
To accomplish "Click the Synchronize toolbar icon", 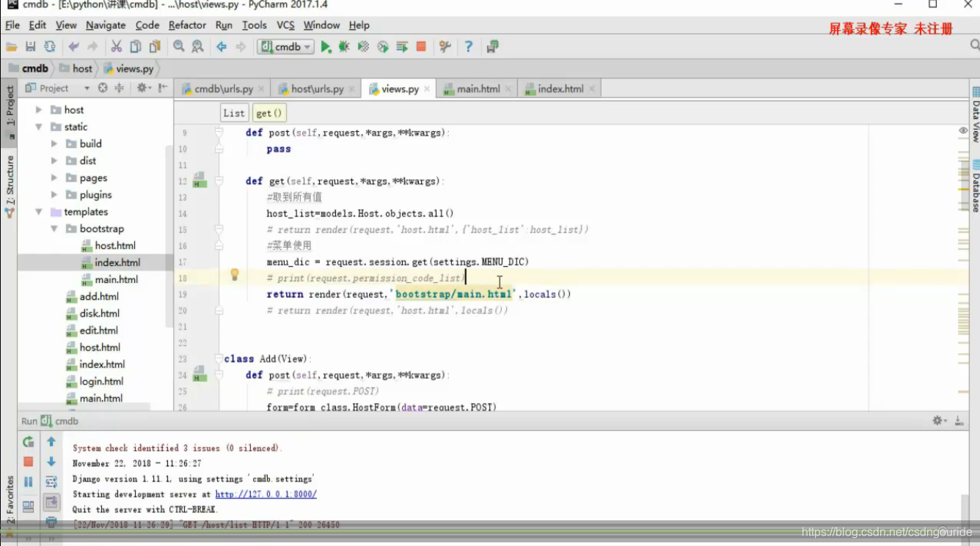I will pyautogui.click(x=49, y=47).
